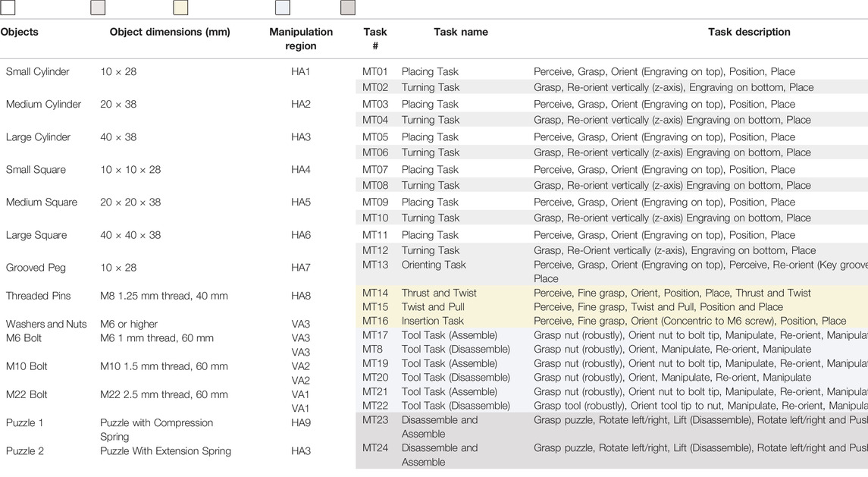
Task: Click description 'Perceive, Fine grasp, Twist and Pull, Position and Place'
Action: tap(658, 307)
